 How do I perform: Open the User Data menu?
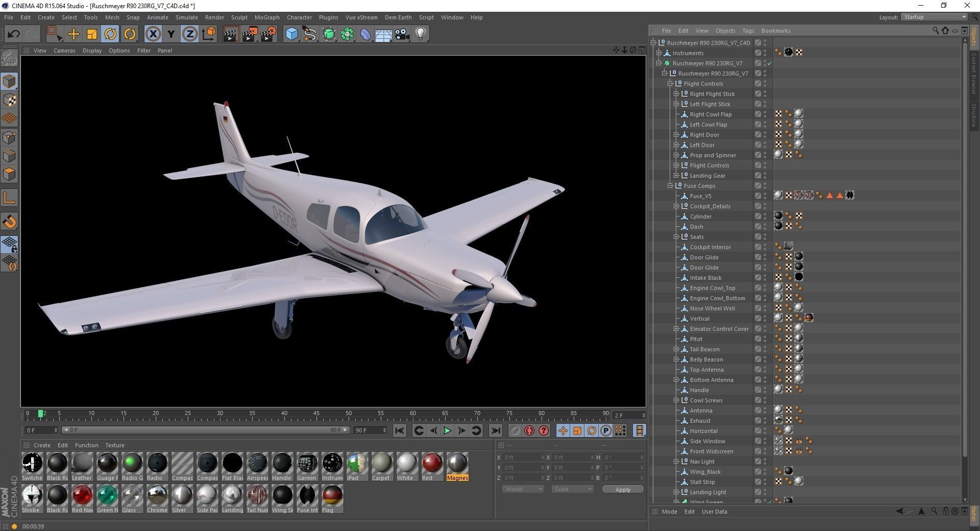[x=714, y=512]
